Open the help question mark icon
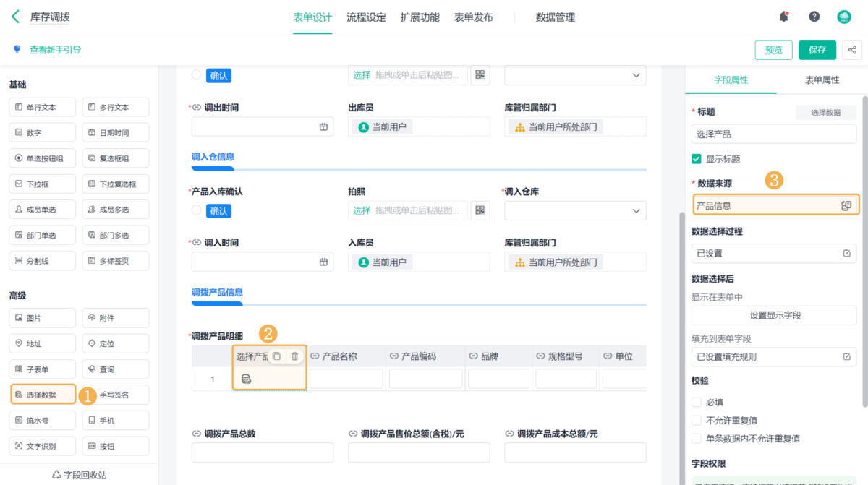Image resolution: width=868 pixels, height=485 pixels. tap(814, 17)
